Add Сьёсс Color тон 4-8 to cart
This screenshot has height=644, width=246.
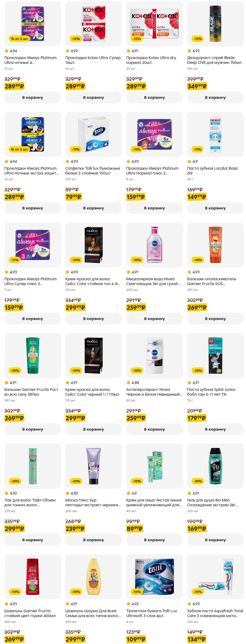93,318
